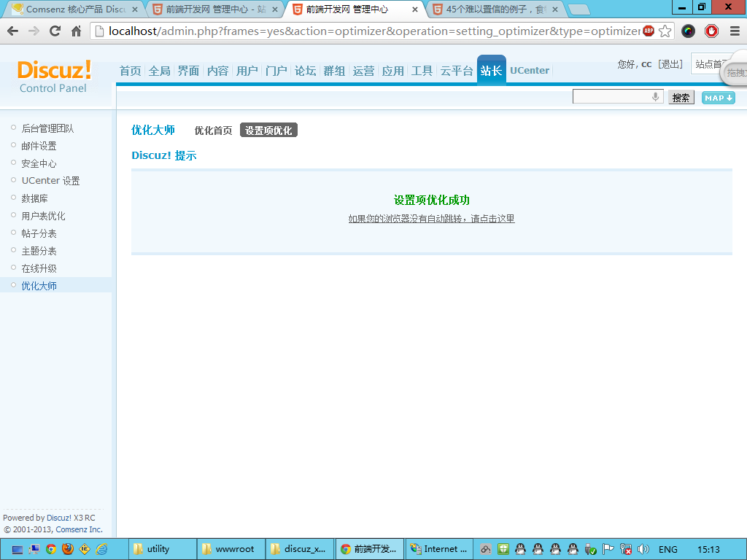Switch to the Internet taskbar window
Viewport: 747px width, 560px height.
click(x=439, y=549)
